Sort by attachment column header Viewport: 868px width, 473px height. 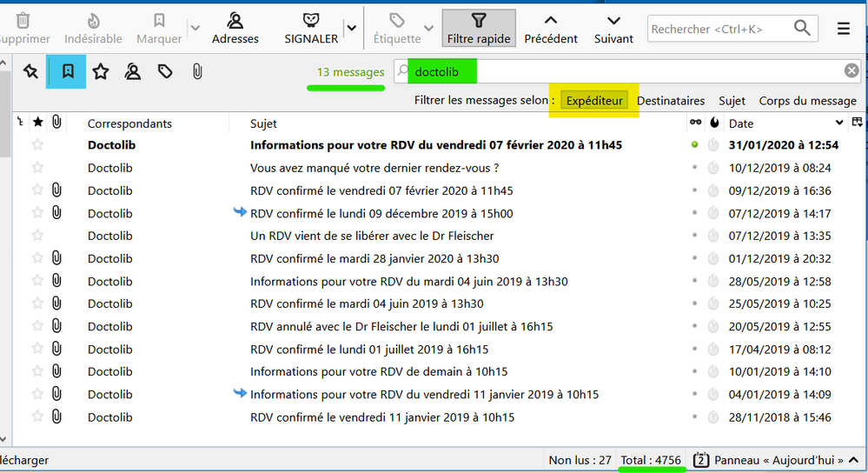coord(56,123)
